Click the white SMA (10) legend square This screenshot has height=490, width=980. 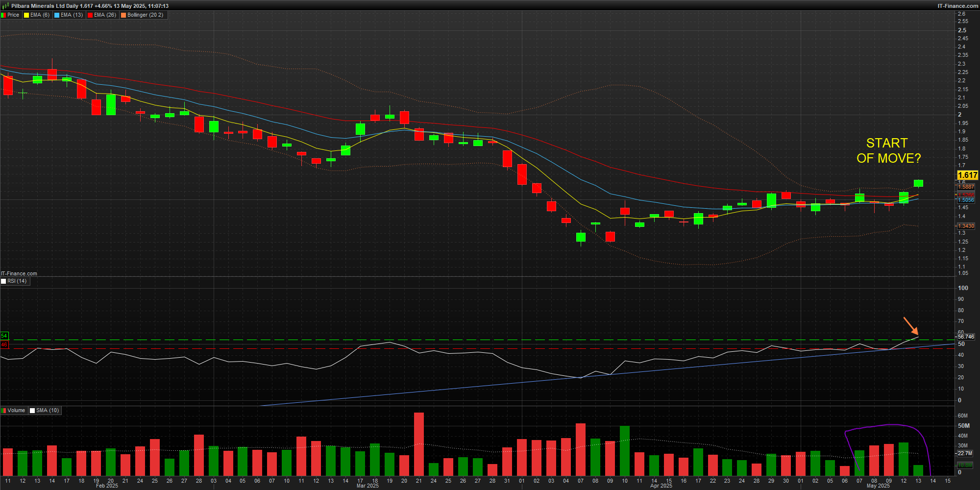click(32, 411)
